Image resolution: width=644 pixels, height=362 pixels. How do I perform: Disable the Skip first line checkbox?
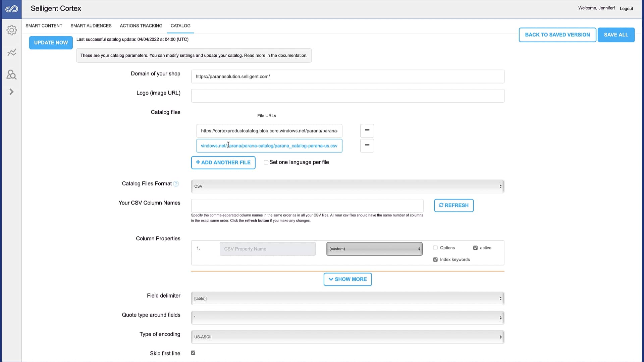point(193,353)
